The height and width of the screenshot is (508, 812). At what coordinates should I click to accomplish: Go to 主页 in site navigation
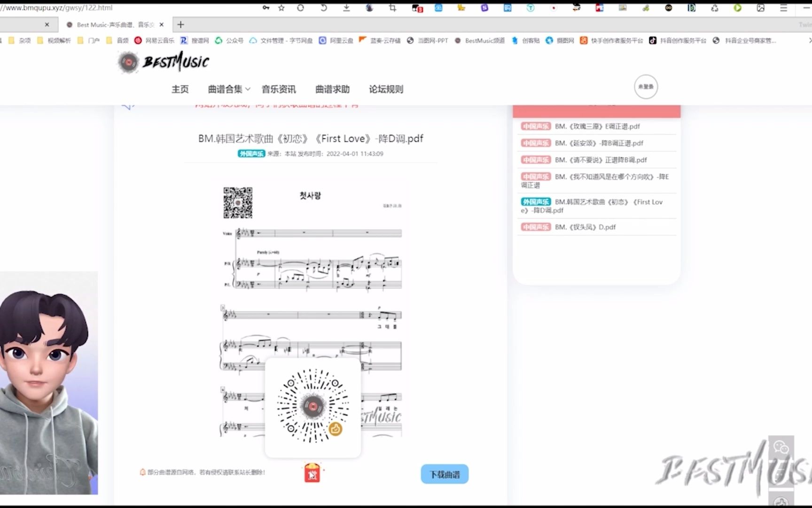point(180,89)
